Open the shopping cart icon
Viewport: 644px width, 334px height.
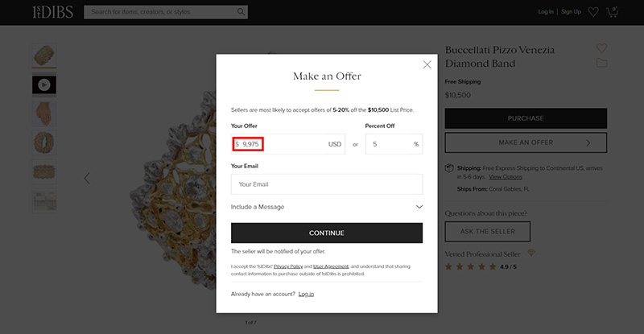tap(613, 12)
